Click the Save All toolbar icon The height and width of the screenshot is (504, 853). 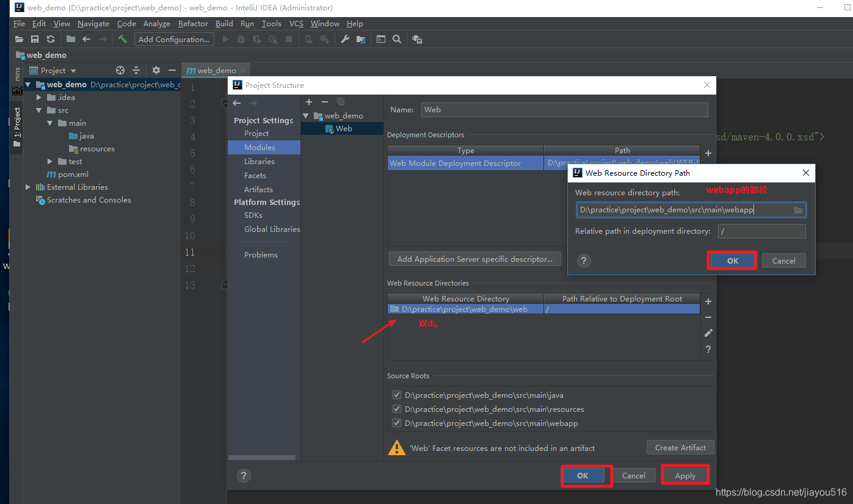coord(35,39)
